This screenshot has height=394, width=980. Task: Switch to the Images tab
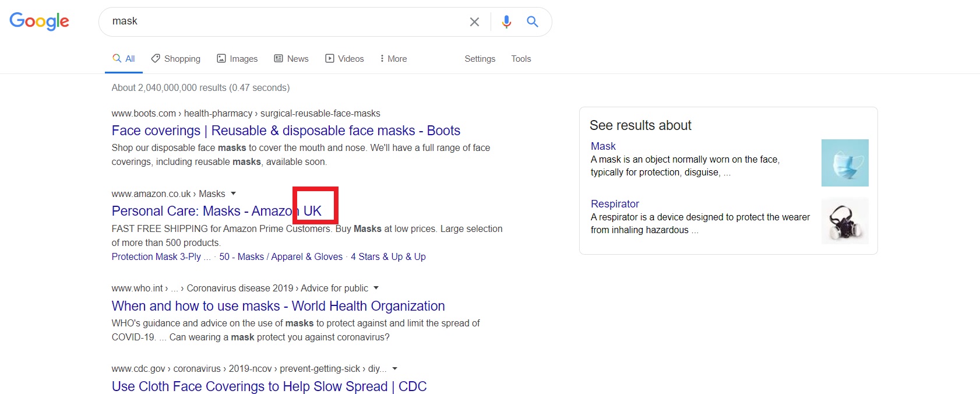pos(237,59)
